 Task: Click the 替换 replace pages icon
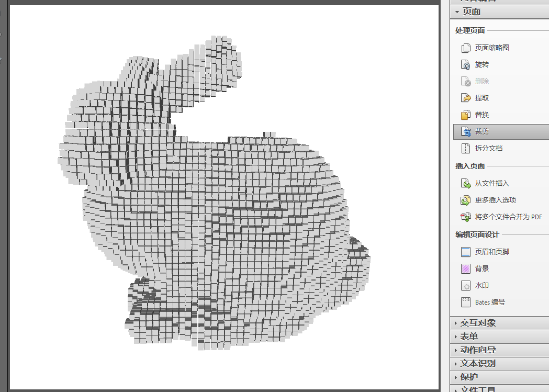[466, 115]
